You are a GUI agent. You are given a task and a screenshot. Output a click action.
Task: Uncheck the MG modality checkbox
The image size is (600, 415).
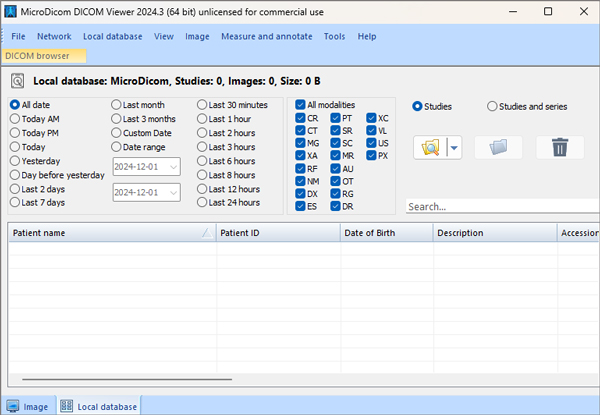click(x=300, y=143)
